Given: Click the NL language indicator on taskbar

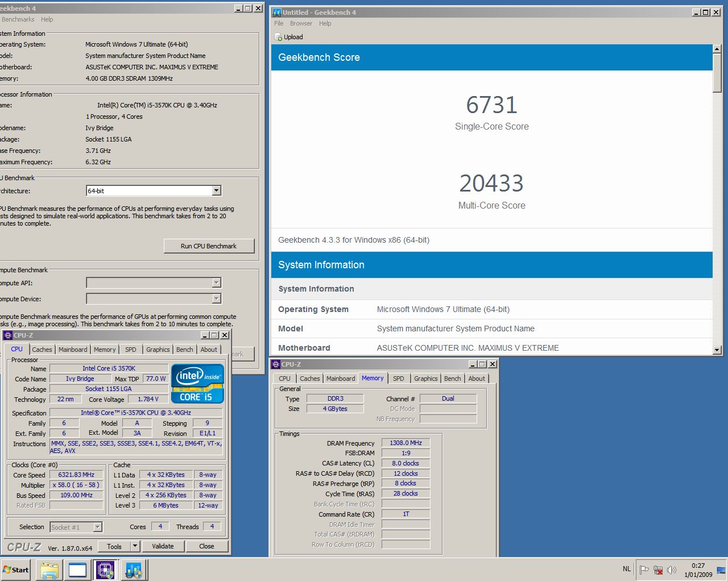Looking at the screenshot, I should coord(626,569).
